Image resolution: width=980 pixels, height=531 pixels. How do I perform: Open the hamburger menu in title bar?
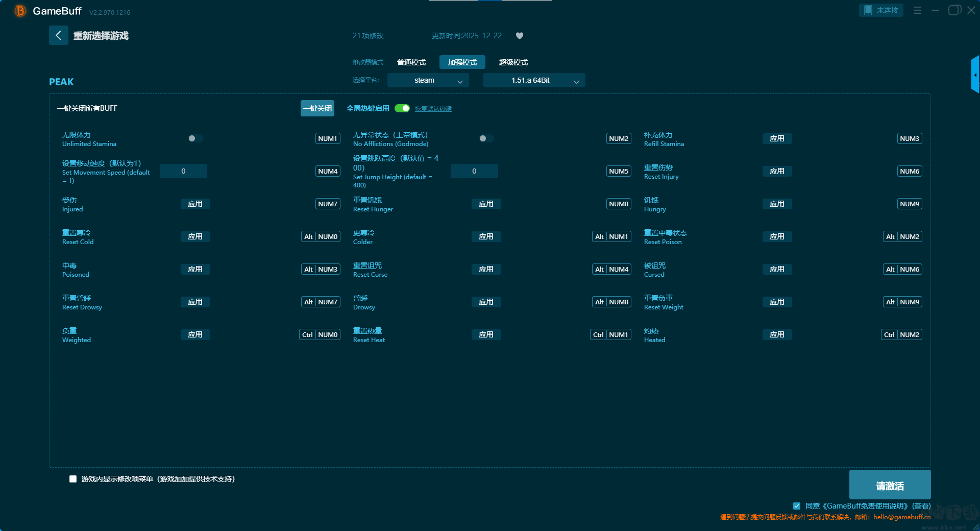coord(917,10)
